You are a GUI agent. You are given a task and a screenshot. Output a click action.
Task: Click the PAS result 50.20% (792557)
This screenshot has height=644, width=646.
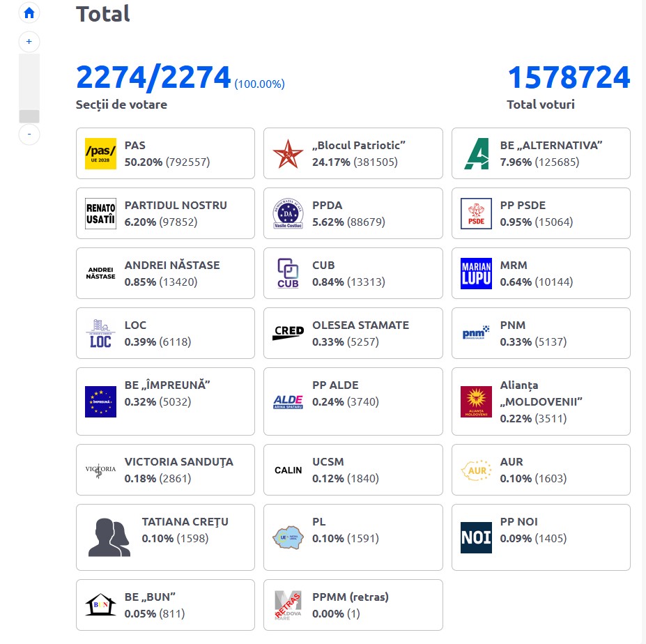167,162
